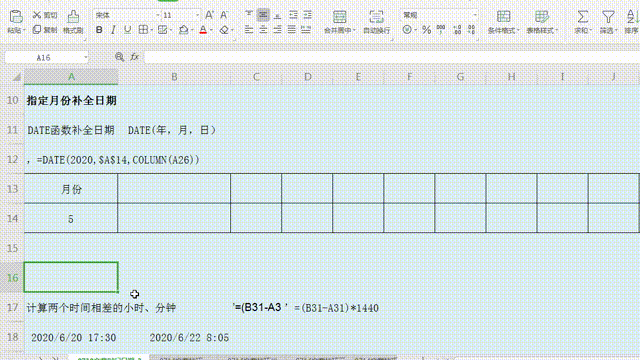Click the Cut (剪切) scissors icon

click(x=37, y=15)
